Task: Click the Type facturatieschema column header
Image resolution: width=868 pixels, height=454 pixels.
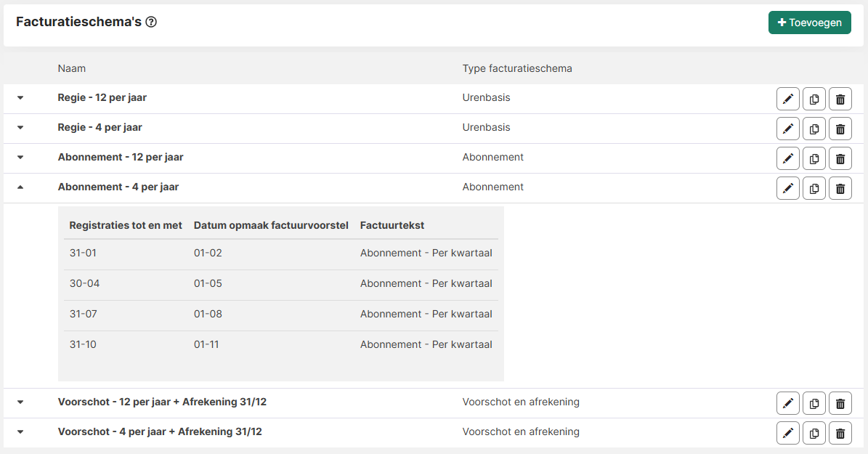Action: (x=517, y=68)
